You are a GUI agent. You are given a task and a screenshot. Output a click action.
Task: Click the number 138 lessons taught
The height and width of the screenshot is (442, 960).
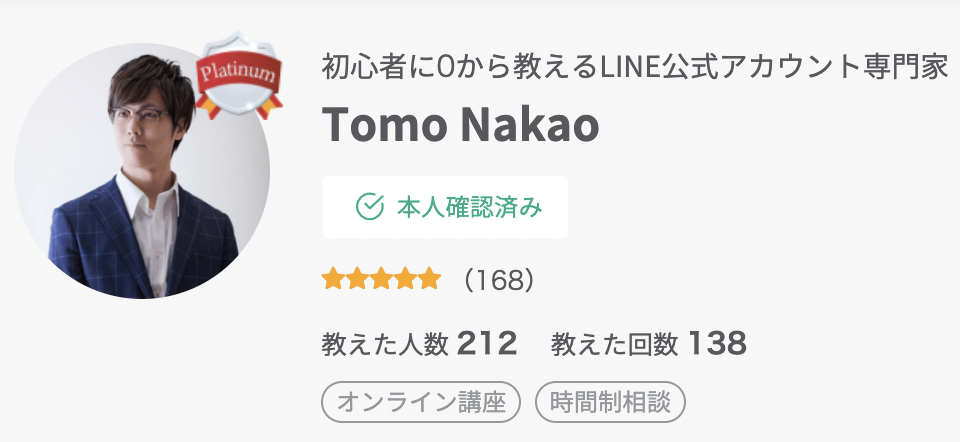[x=717, y=344]
